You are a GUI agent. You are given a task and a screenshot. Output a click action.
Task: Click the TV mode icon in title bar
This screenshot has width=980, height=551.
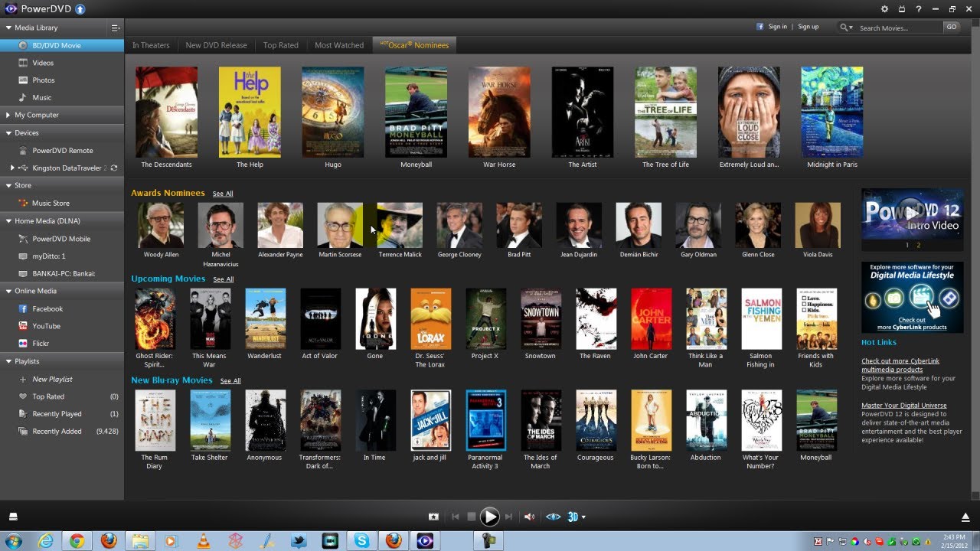tap(901, 9)
